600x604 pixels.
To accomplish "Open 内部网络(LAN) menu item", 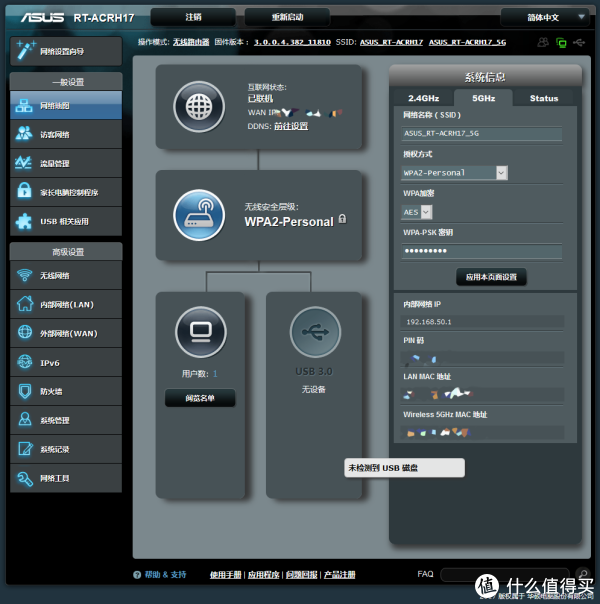I will tap(66, 304).
